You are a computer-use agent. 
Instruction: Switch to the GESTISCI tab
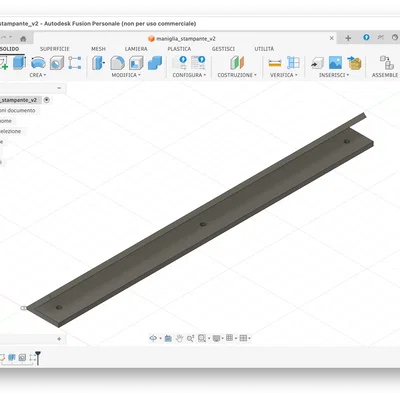coord(223,49)
